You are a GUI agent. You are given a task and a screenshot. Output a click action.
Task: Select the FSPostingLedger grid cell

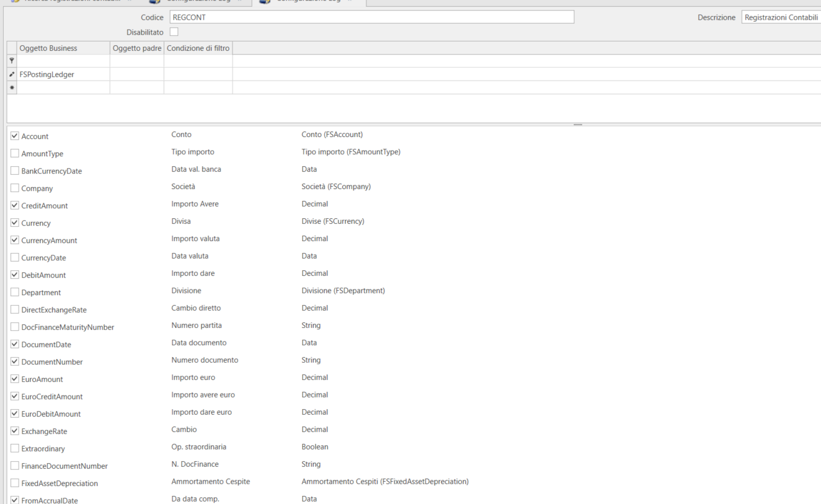pyautogui.click(x=63, y=74)
